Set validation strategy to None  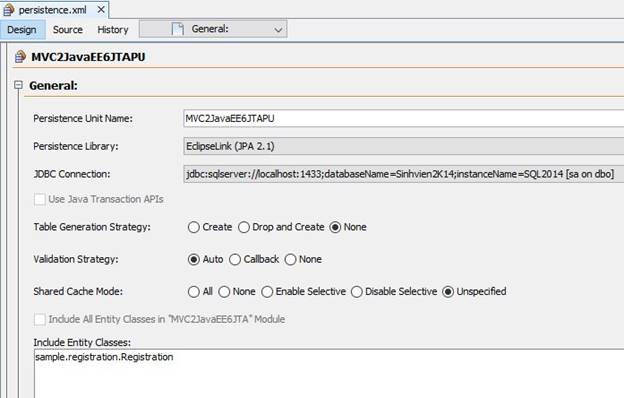[290, 259]
